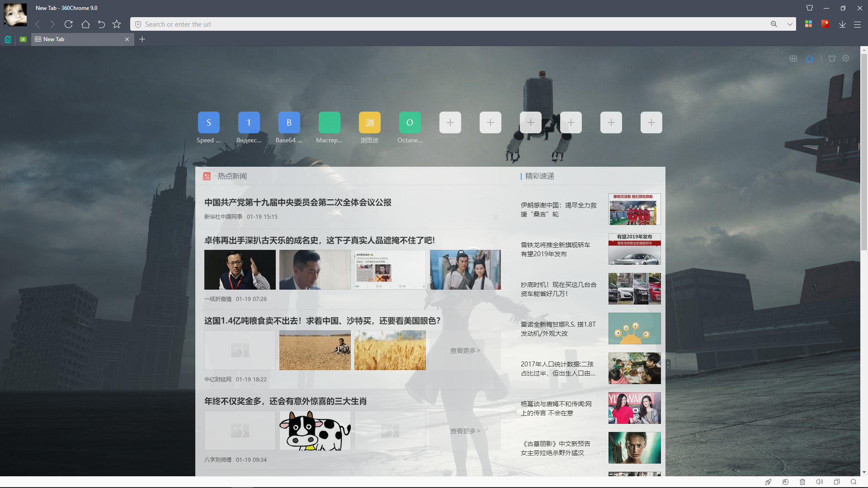Switch to grid view on the new tab page
Image resolution: width=868 pixels, height=488 pixels.
(x=793, y=59)
